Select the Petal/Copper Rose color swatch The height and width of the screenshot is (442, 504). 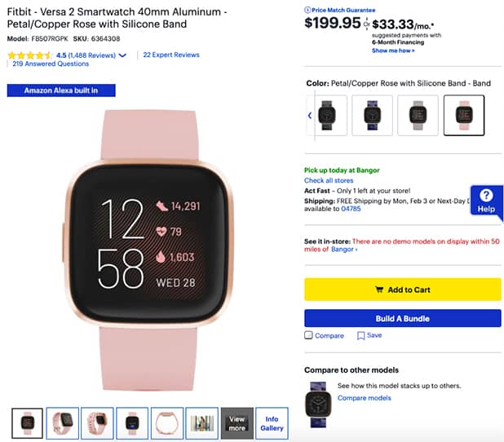tap(464, 116)
